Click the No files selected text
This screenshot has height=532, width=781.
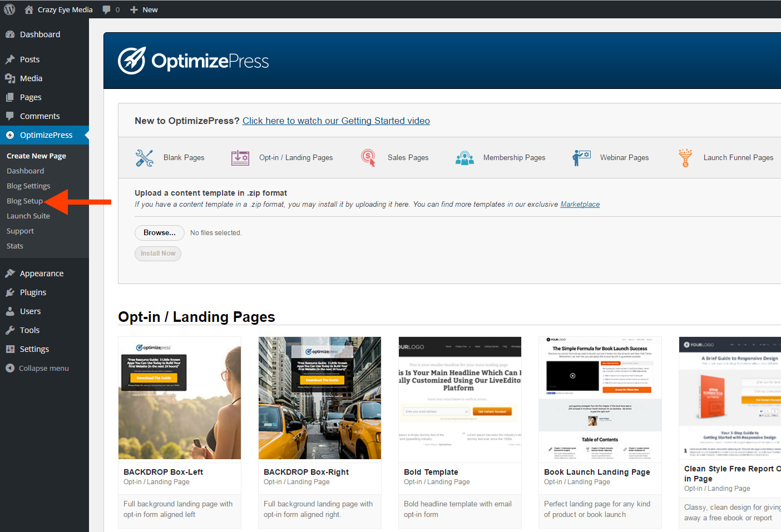216,233
